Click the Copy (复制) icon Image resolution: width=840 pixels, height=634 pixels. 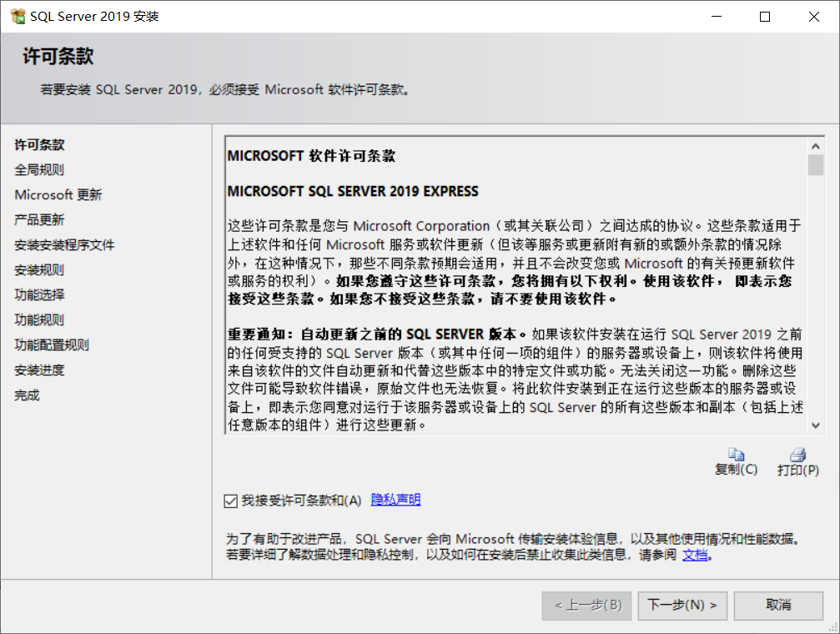(736, 455)
